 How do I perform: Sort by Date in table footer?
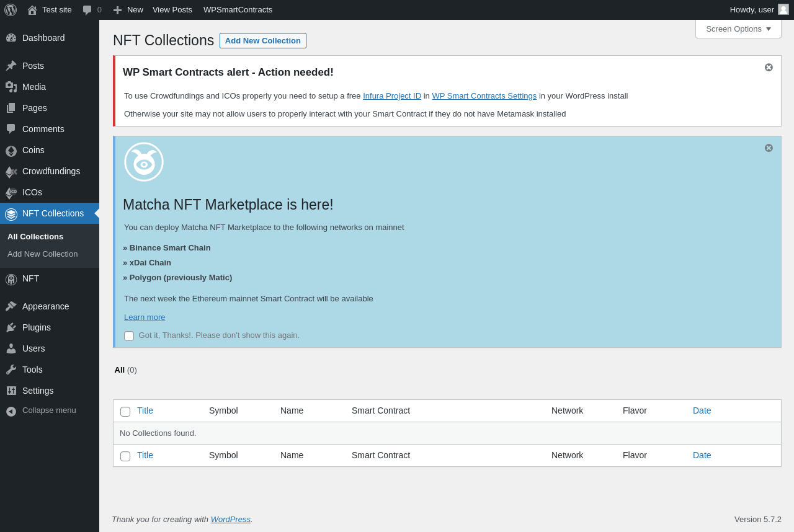(702, 455)
